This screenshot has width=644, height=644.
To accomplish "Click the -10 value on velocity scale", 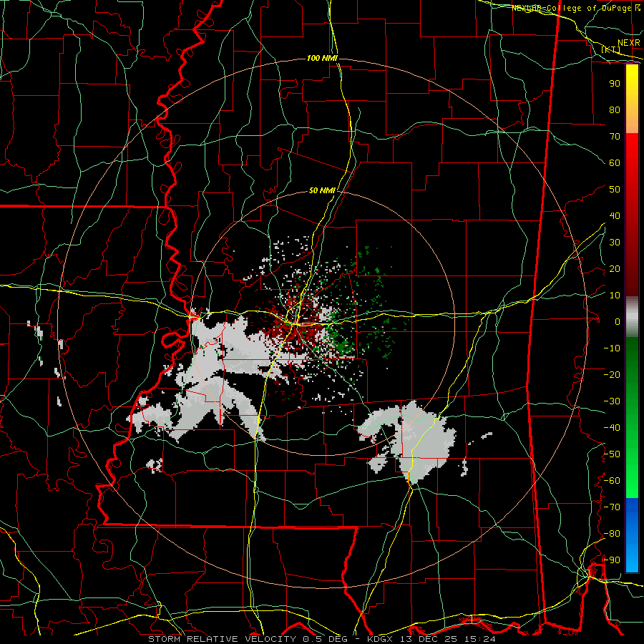I will (612, 348).
